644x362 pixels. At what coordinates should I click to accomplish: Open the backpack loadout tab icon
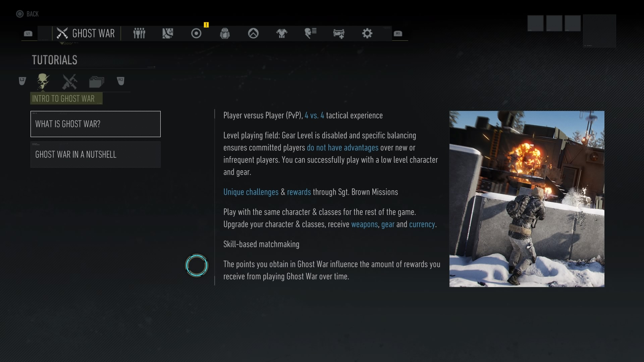click(225, 33)
